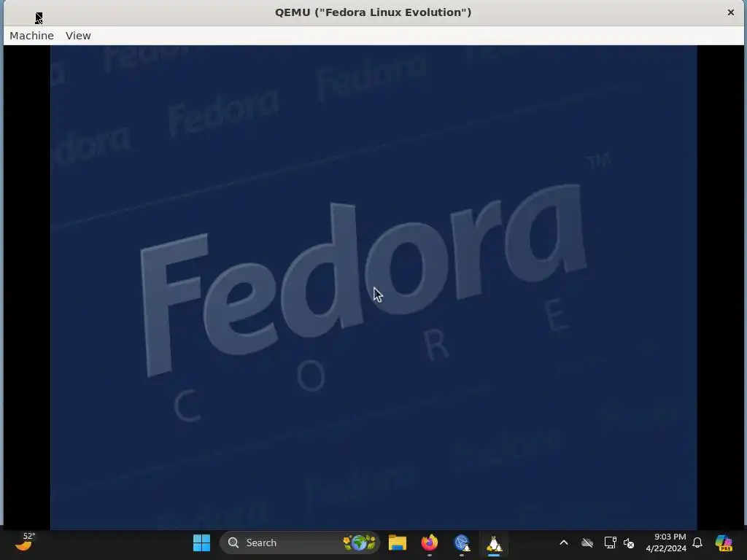Open the Windows Start menu
Screen dimensions: 747x560
click(x=201, y=542)
